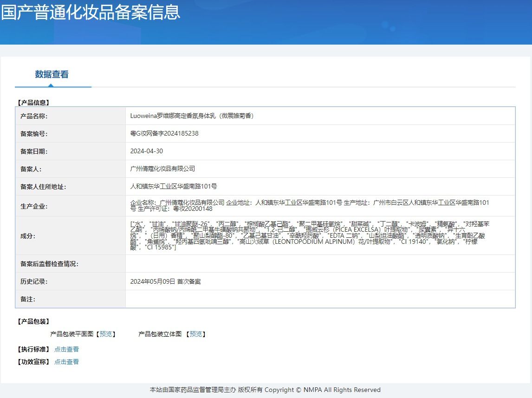
Task: Click the 产品名称 label cell
Action: (x=71, y=116)
